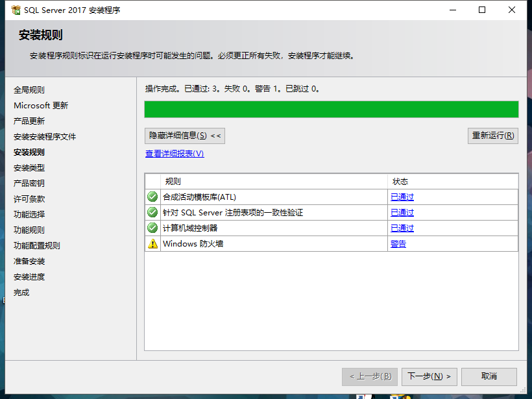Sort by the 规则 column header

coord(272,182)
